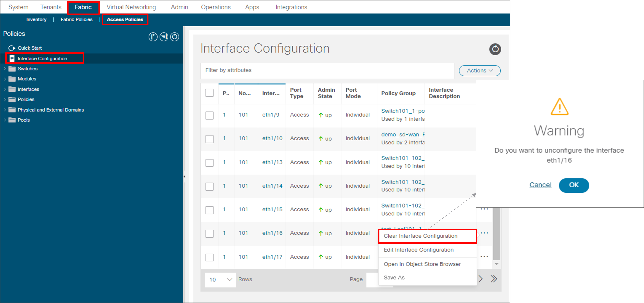Open the Actions dropdown
This screenshot has height=303, width=644.
[479, 70]
